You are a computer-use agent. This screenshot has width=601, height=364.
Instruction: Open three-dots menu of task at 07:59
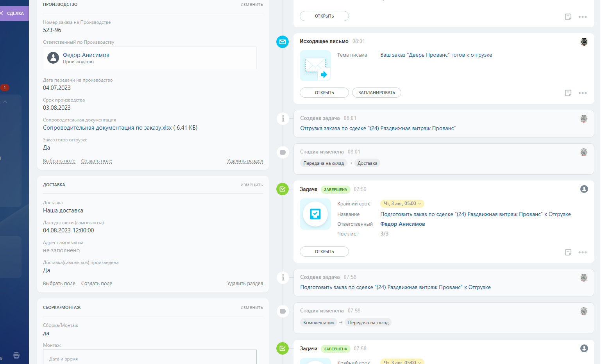(x=582, y=252)
